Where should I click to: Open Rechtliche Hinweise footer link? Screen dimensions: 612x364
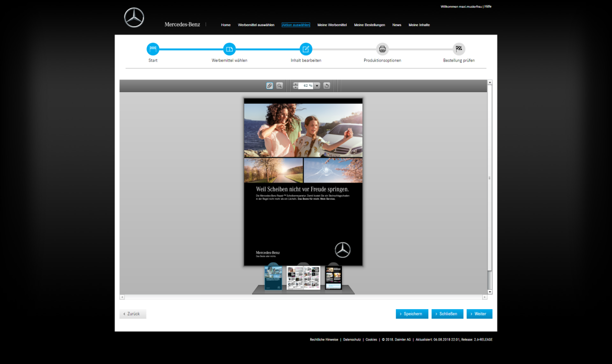tap(324, 340)
